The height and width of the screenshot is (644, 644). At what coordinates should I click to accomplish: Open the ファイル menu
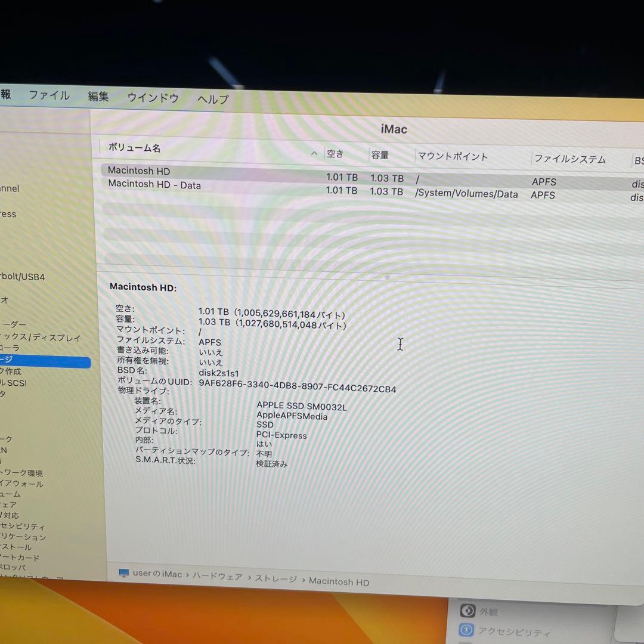[49, 97]
